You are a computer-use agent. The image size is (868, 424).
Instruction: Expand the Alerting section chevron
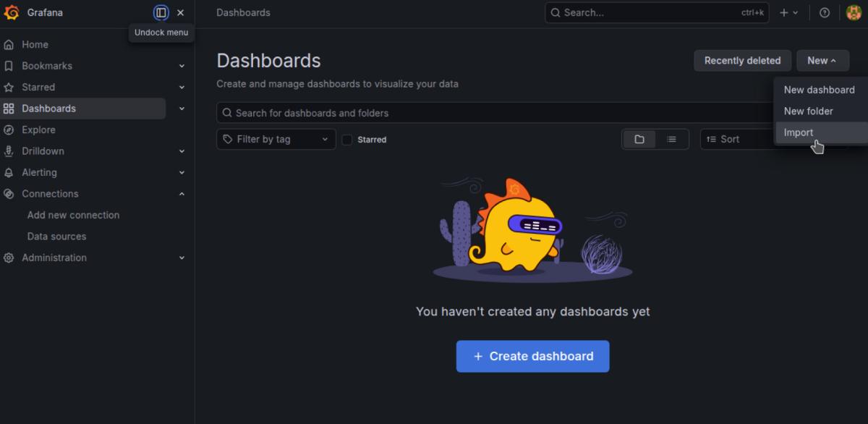pos(182,172)
